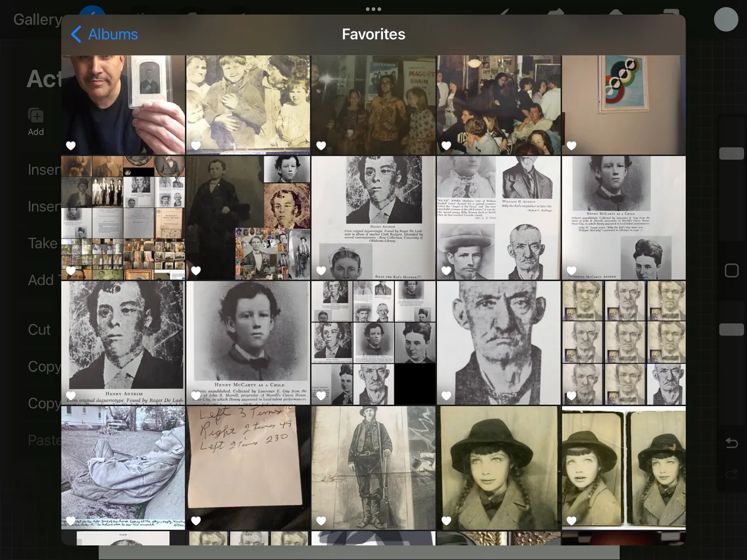747x560 pixels.
Task: Select the Add icon in Actions panel
Action: point(36,121)
